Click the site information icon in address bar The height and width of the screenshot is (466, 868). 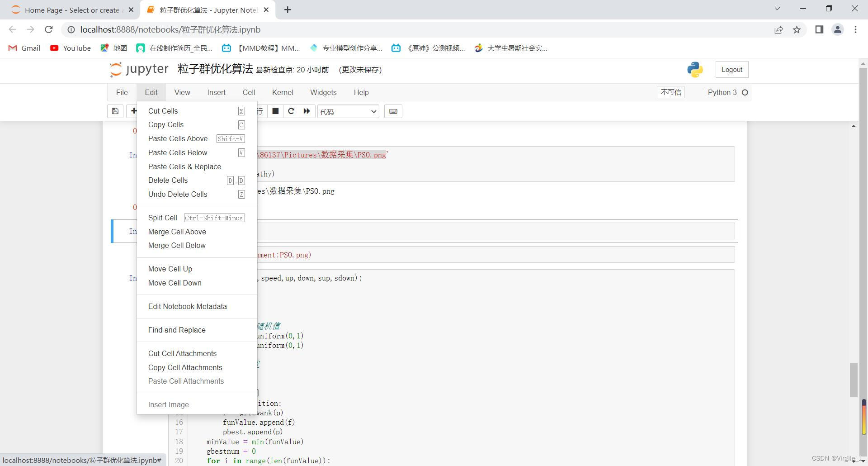click(x=71, y=29)
